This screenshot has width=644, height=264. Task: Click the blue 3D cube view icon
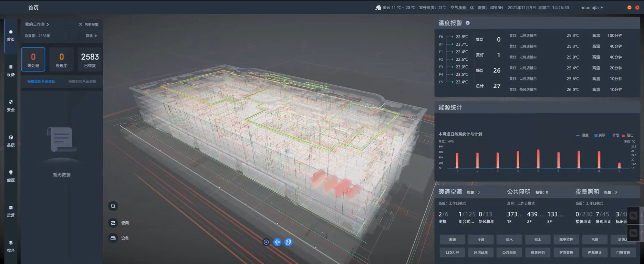pos(288,242)
